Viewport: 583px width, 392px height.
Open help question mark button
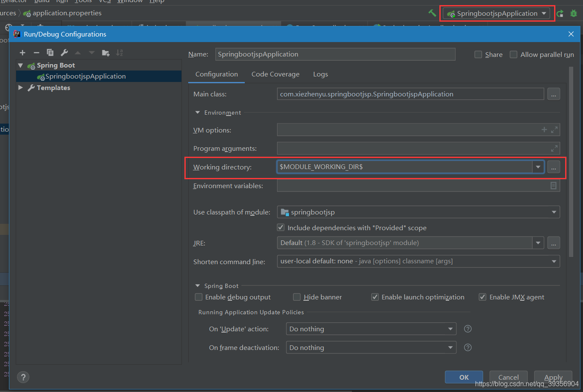point(23,377)
